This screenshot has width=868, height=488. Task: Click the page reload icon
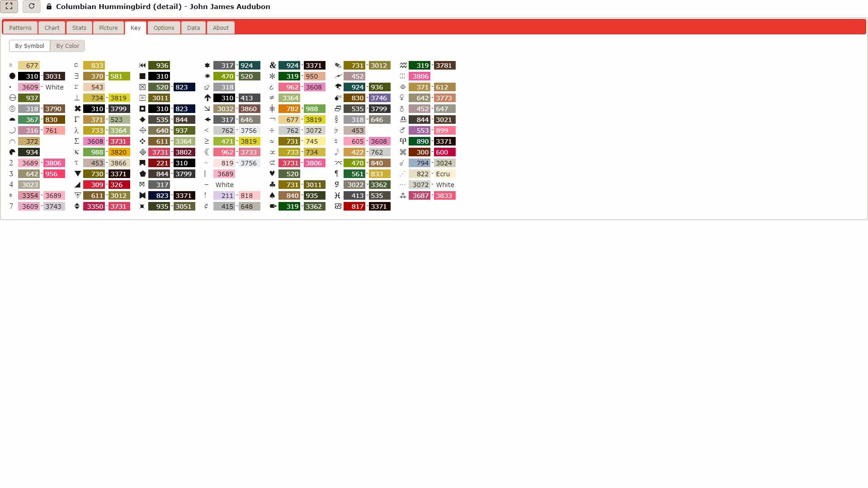coord(31,7)
